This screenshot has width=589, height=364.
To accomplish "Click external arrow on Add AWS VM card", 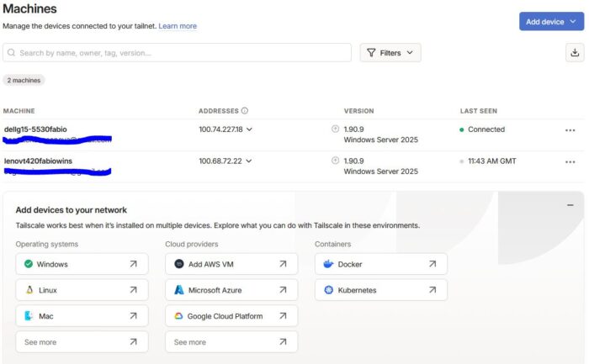I will (x=283, y=264).
